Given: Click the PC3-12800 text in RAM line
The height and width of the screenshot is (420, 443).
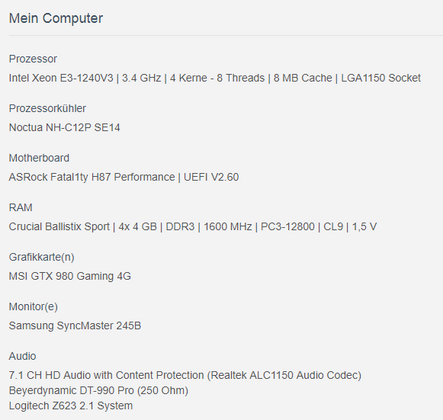Looking at the screenshot, I should click(x=288, y=227).
